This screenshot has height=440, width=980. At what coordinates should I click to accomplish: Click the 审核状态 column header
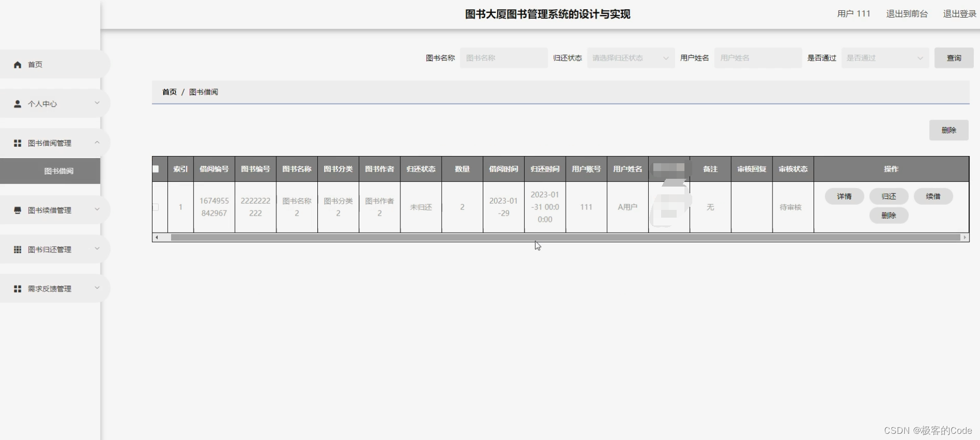[793, 169]
